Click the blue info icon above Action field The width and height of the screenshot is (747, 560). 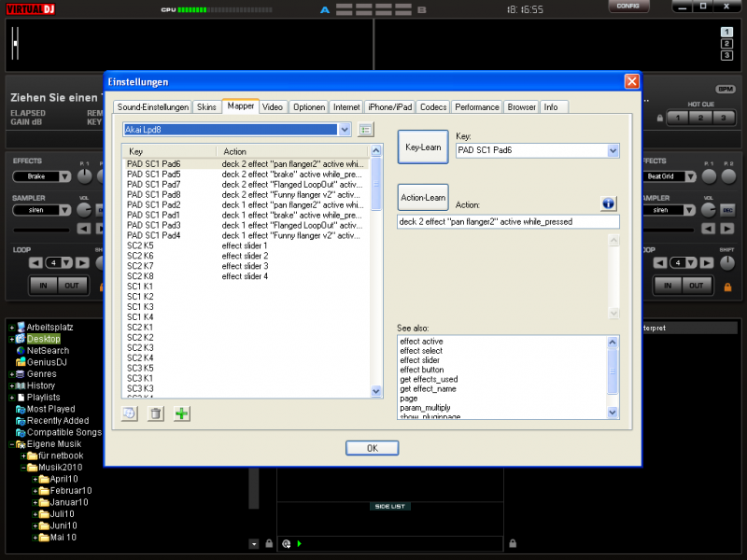click(608, 203)
